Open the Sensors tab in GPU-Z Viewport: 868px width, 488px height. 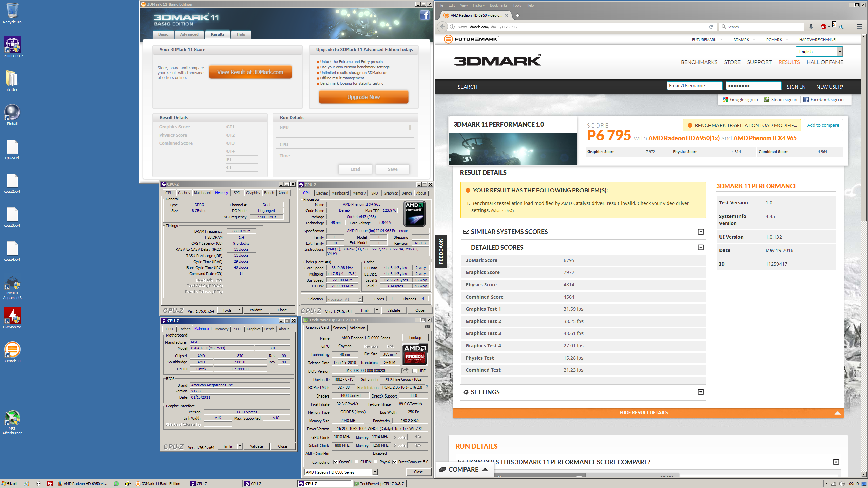point(339,328)
